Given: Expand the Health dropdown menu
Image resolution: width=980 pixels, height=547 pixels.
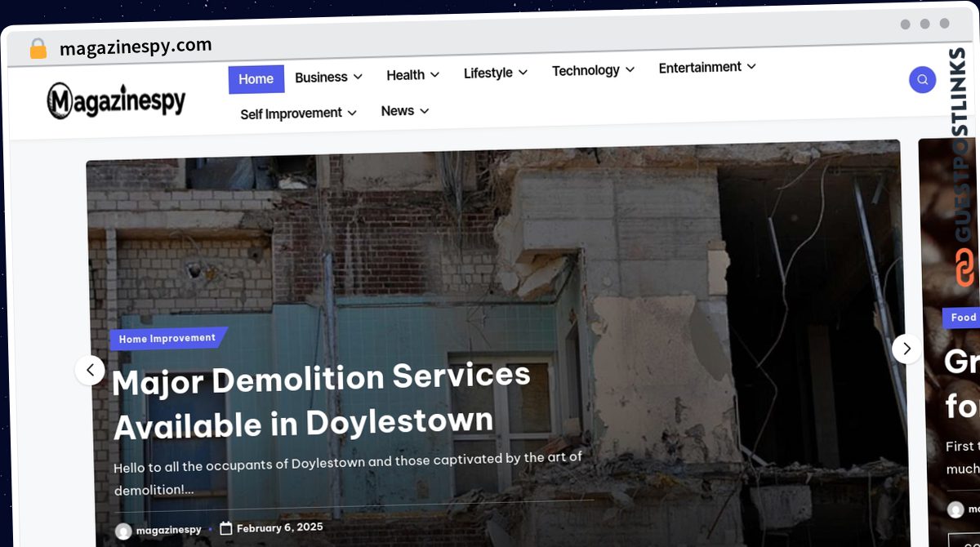Looking at the screenshot, I should [412, 75].
